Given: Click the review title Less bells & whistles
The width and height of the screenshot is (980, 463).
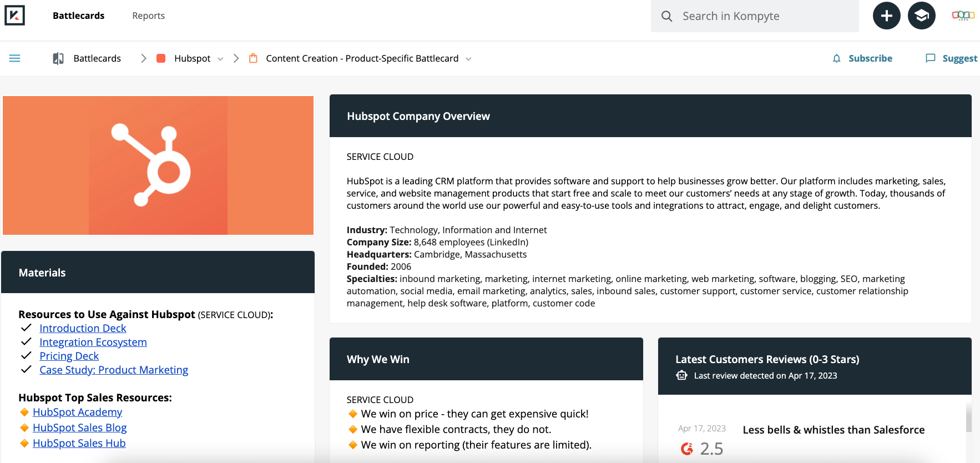Looking at the screenshot, I should tap(833, 430).
